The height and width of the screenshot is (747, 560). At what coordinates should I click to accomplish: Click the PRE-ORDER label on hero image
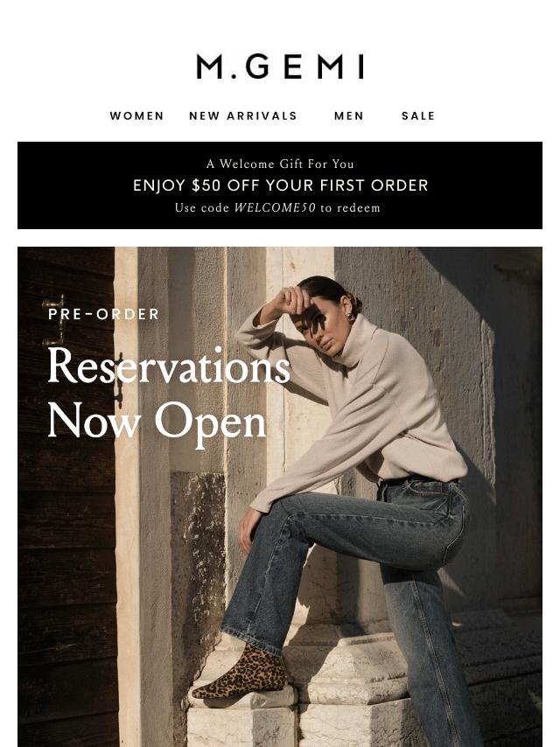(104, 314)
